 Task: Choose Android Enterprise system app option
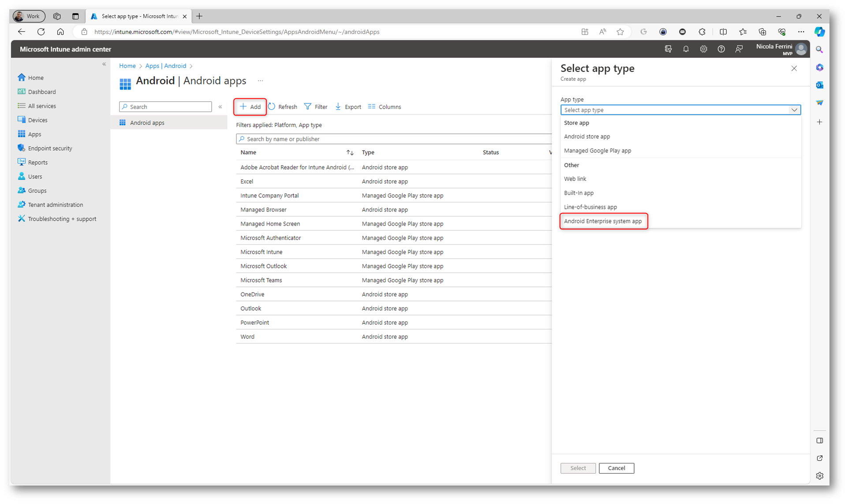point(602,221)
